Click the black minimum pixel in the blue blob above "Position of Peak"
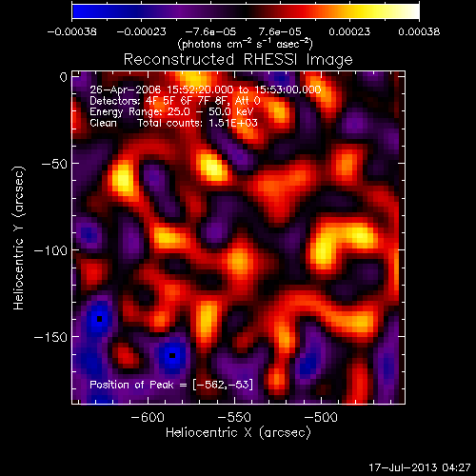This screenshot has height=476, width=476. 172,355
